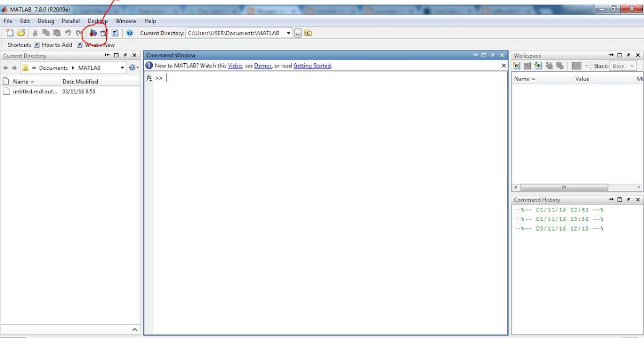Viewport: 644px width, 338px height.
Task: Open the Help menu
Action: pyautogui.click(x=150, y=21)
